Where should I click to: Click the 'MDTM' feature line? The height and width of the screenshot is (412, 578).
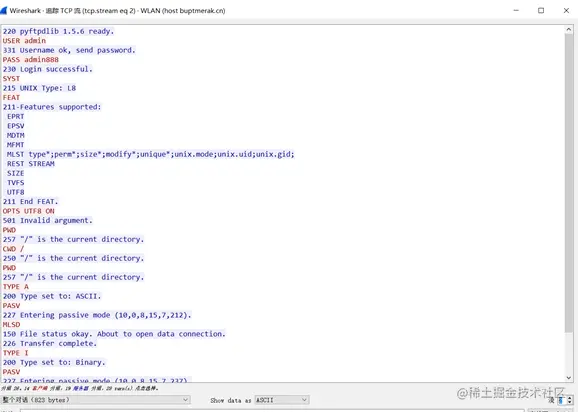click(x=15, y=135)
